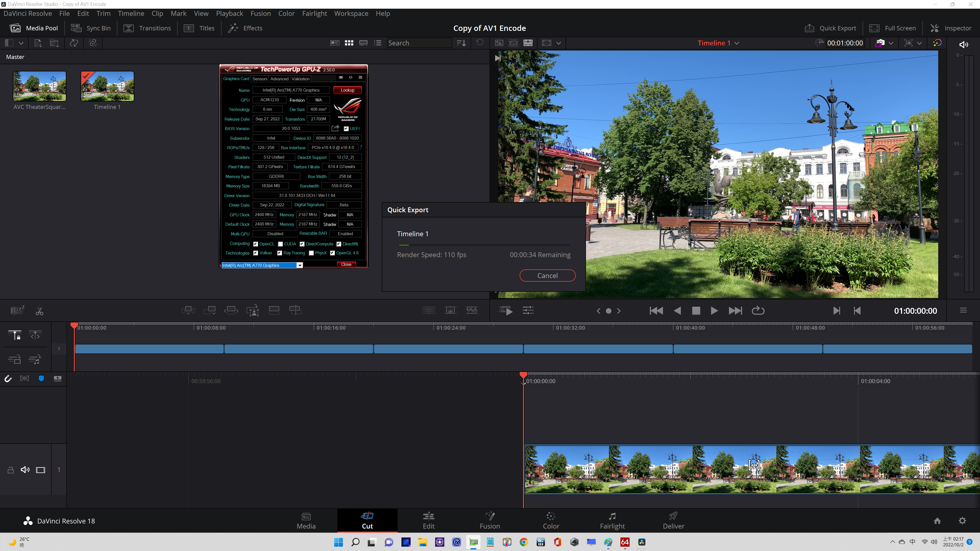Expand the bypass color grades dropdown arrow

[x=891, y=43]
